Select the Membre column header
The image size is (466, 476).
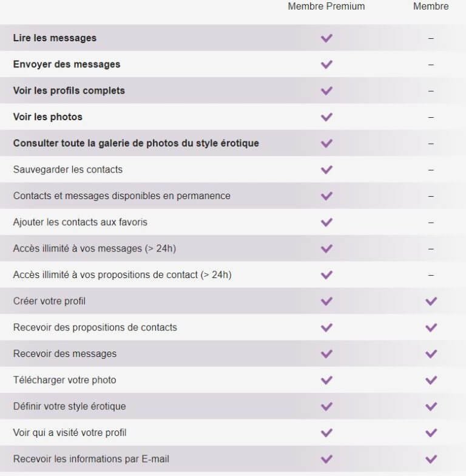pyautogui.click(x=431, y=7)
